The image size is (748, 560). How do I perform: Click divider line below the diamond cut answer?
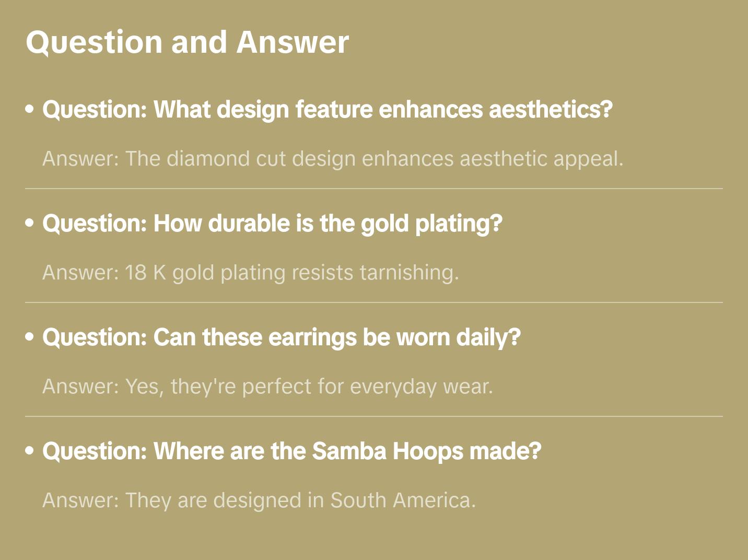[x=374, y=189]
